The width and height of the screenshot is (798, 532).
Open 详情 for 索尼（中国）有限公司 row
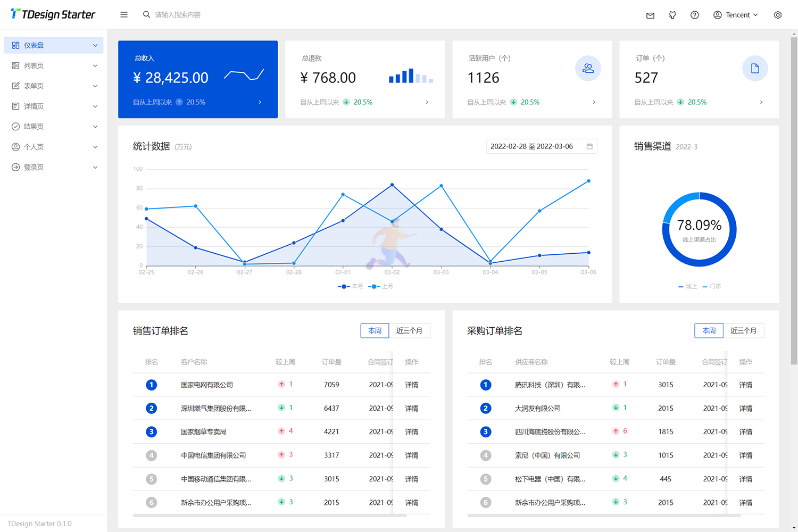pyautogui.click(x=745, y=455)
